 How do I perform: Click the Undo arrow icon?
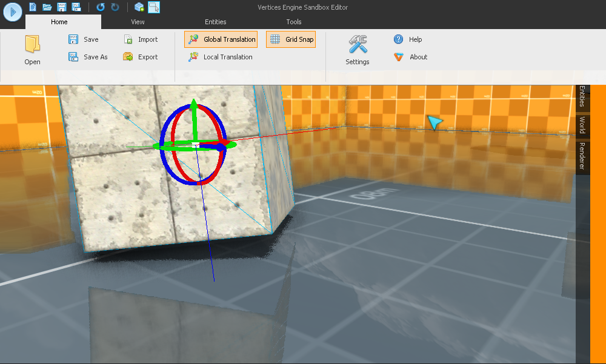101,7
